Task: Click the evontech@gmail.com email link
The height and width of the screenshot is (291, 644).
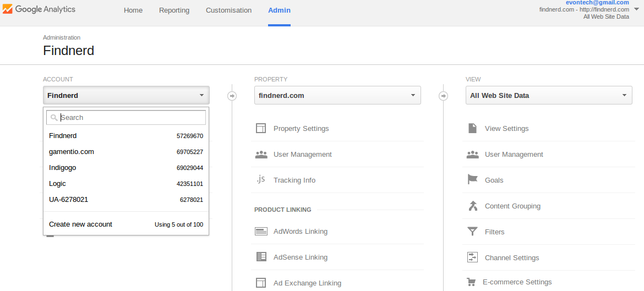Action: [597, 2]
